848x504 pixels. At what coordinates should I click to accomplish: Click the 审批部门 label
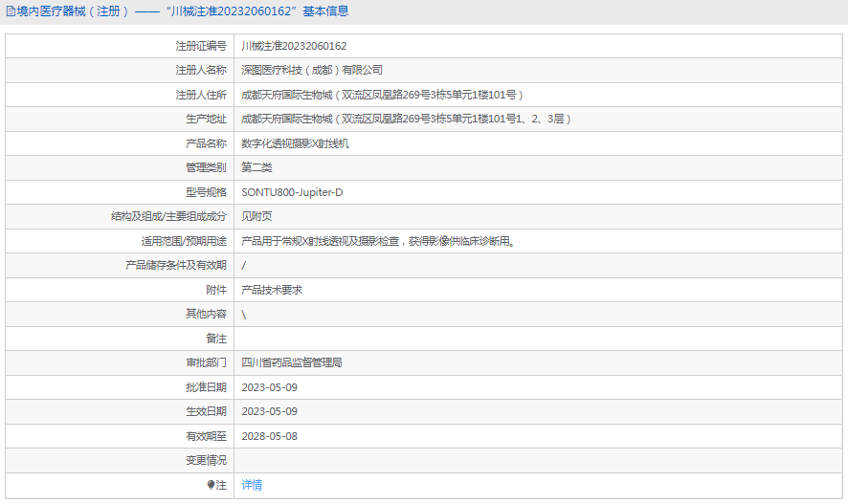(206, 363)
